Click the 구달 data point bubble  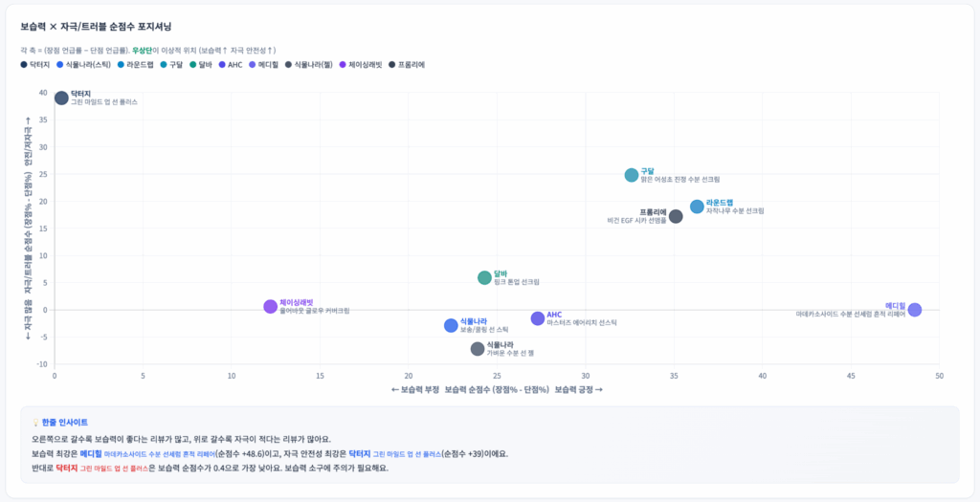point(632,175)
